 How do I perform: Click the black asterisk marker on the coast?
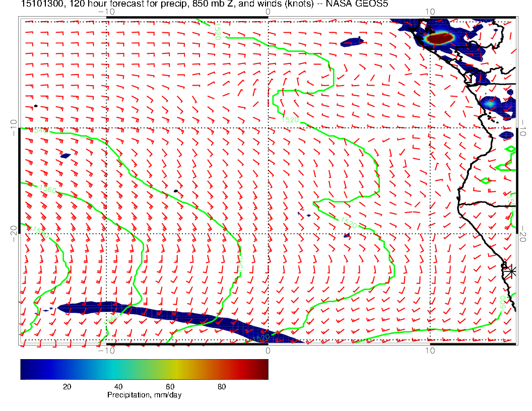[x=511, y=271]
